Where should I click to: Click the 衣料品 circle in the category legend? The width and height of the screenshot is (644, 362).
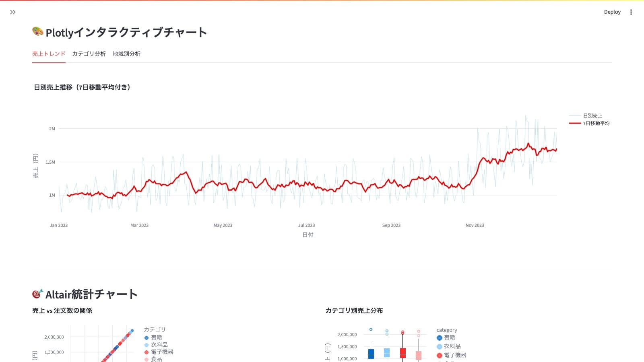[440, 347]
